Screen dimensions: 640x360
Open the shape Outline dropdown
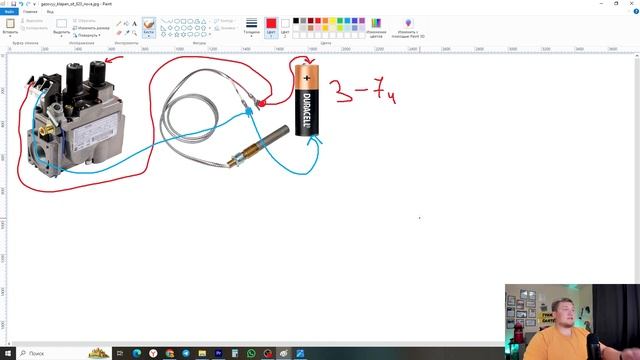(224, 21)
